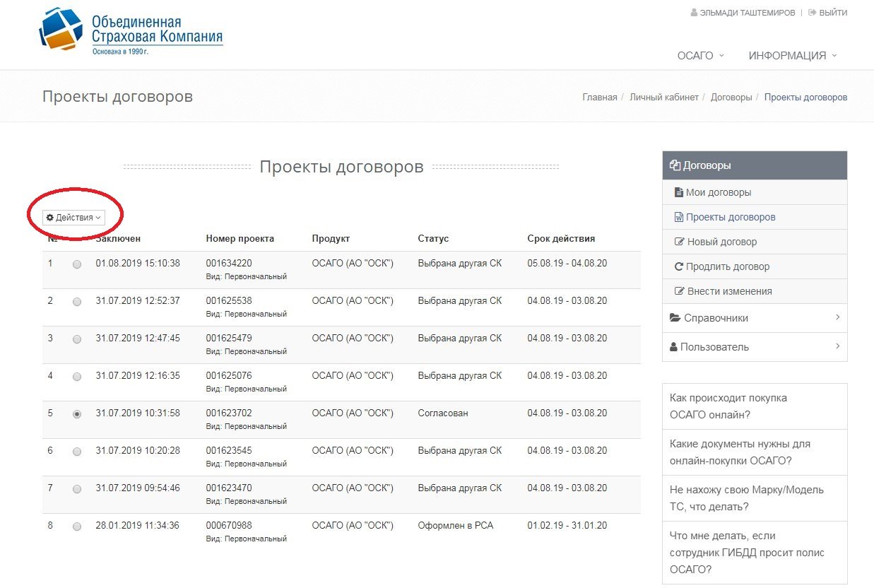The width and height of the screenshot is (874, 588).
Task: Click the logout icon next to ВЫЙТИ
Action: (x=813, y=13)
